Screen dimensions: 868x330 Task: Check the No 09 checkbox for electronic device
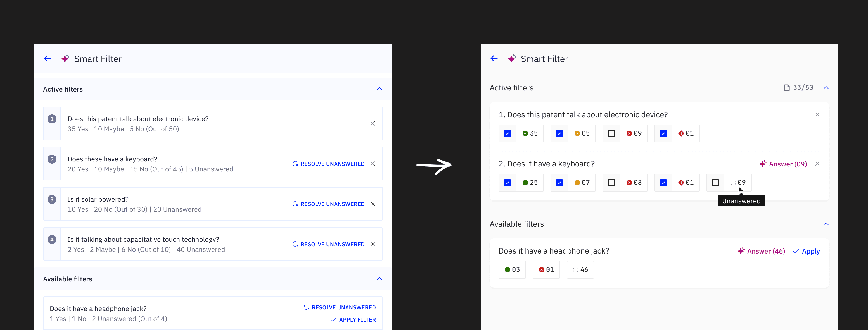point(611,134)
